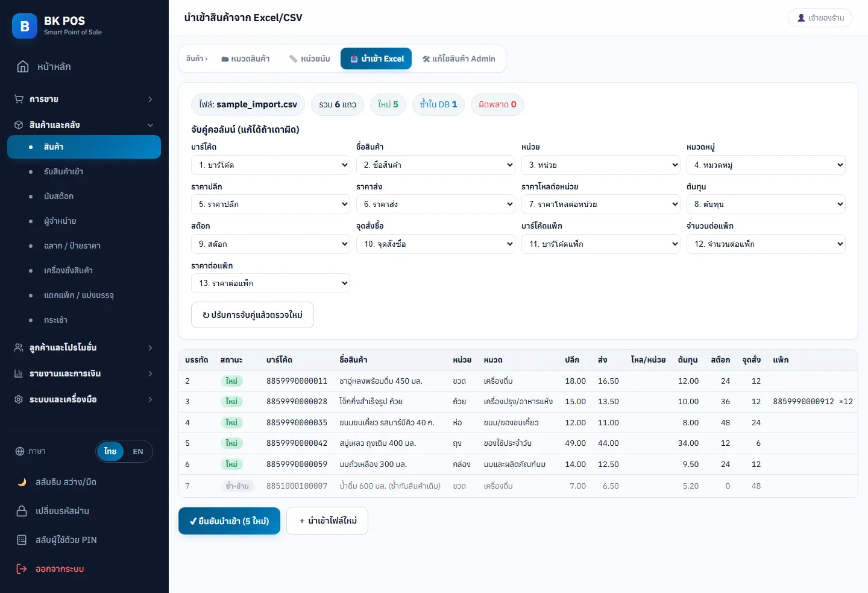Open the แก้ไขสินค้า Admin tab
The image size is (868, 593).
[459, 59]
